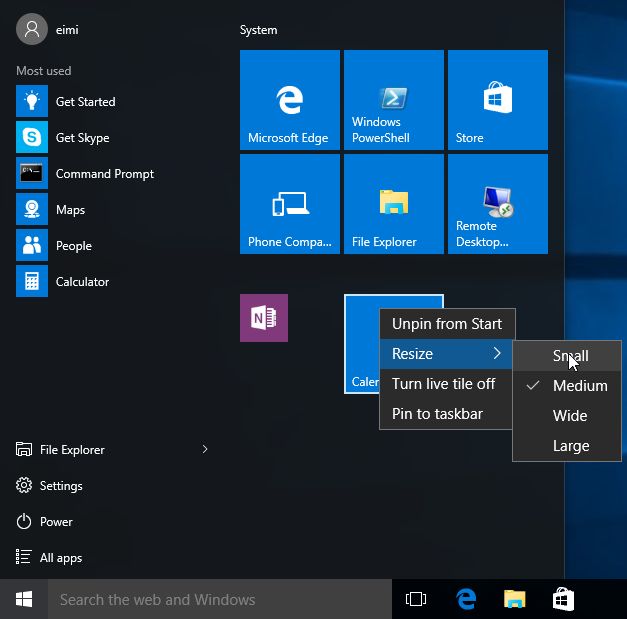The height and width of the screenshot is (619, 627).
Task: Click the Most used heading
Action: [x=44, y=71]
